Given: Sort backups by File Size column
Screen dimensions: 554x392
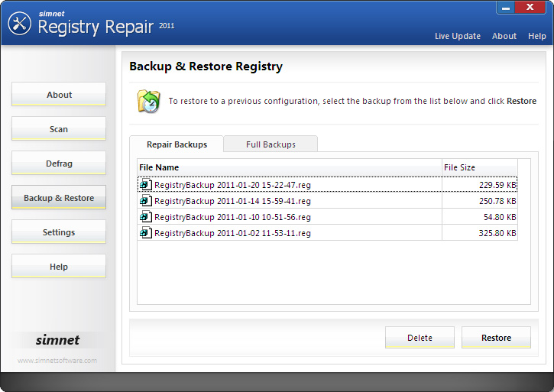Looking at the screenshot, I should point(479,167).
